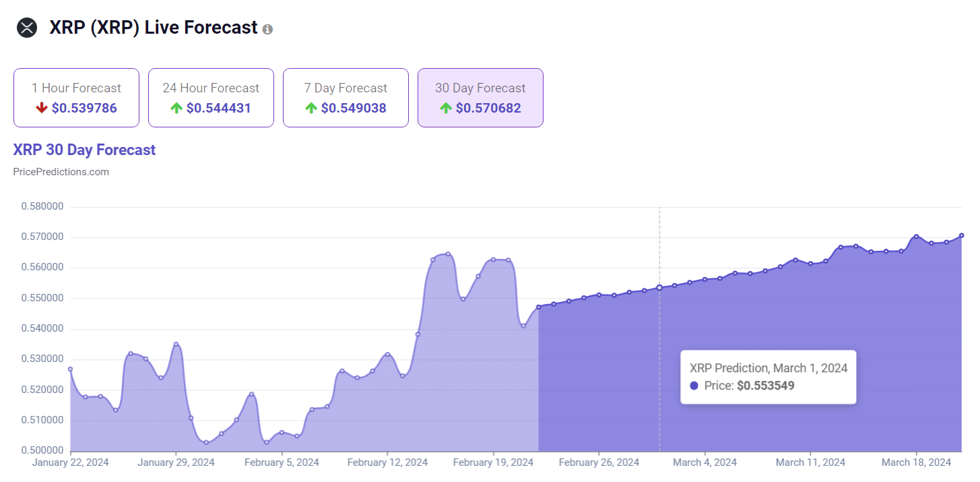Click the red down arrow in 1 Hour Forecast
Viewport: 980px width, 482px height.
coord(42,108)
